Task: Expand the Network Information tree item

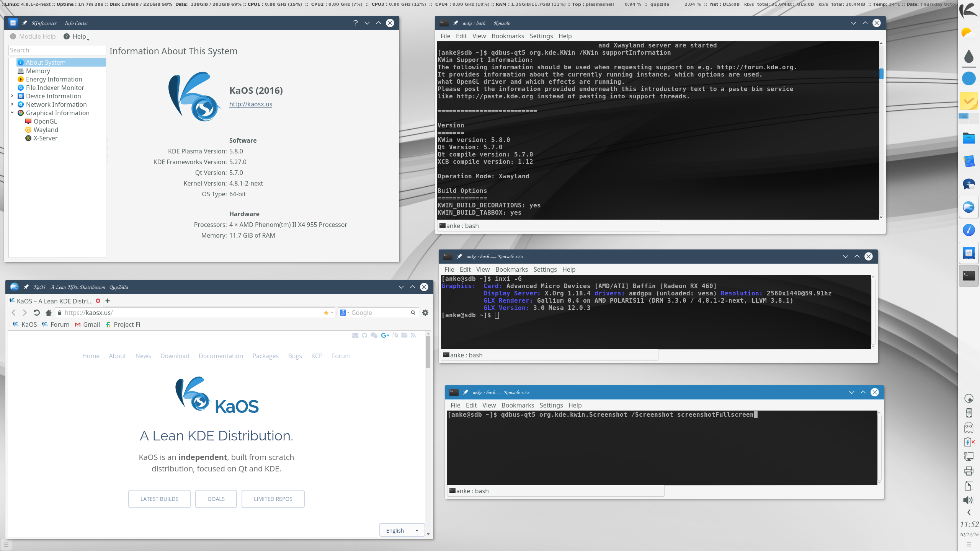Action: point(12,104)
